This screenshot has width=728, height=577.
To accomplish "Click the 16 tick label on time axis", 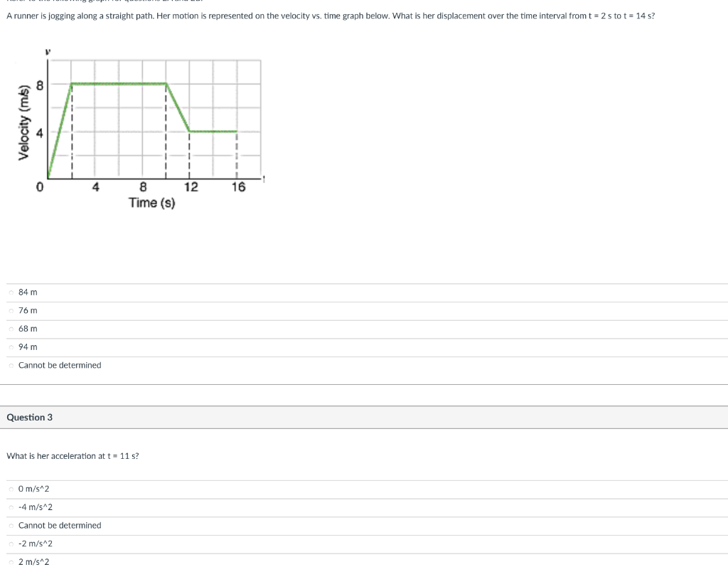I will pos(239,187).
